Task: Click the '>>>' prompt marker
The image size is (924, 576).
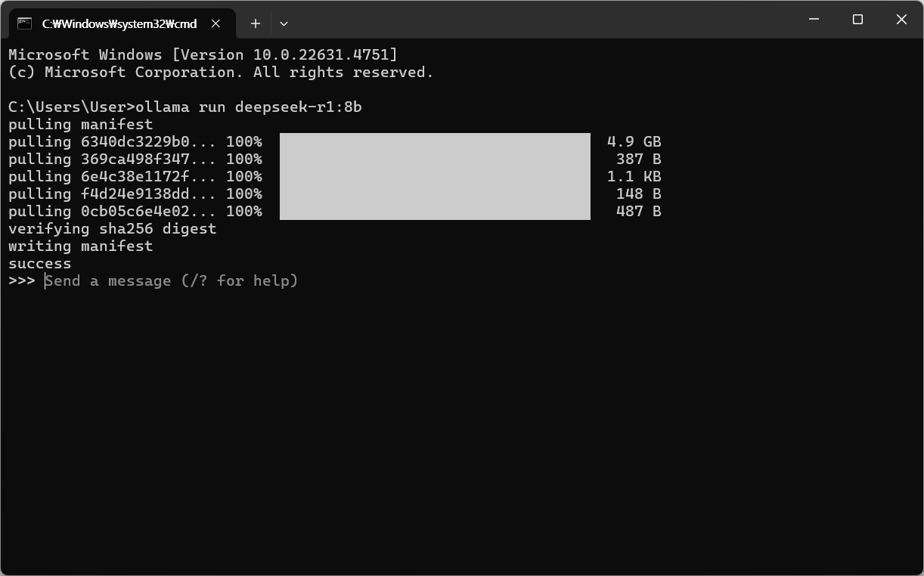Action: (22, 281)
